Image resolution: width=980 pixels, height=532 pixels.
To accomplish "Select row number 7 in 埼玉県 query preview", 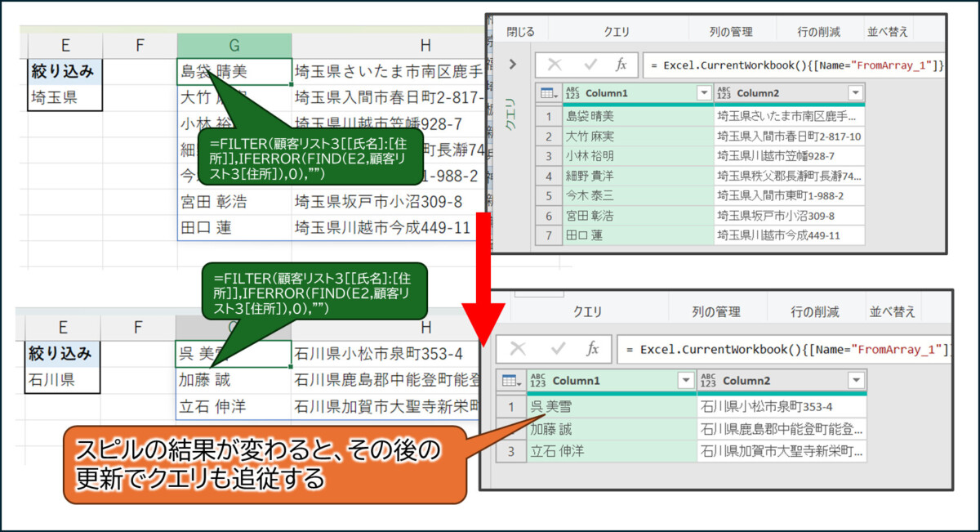I will (549, 235).
